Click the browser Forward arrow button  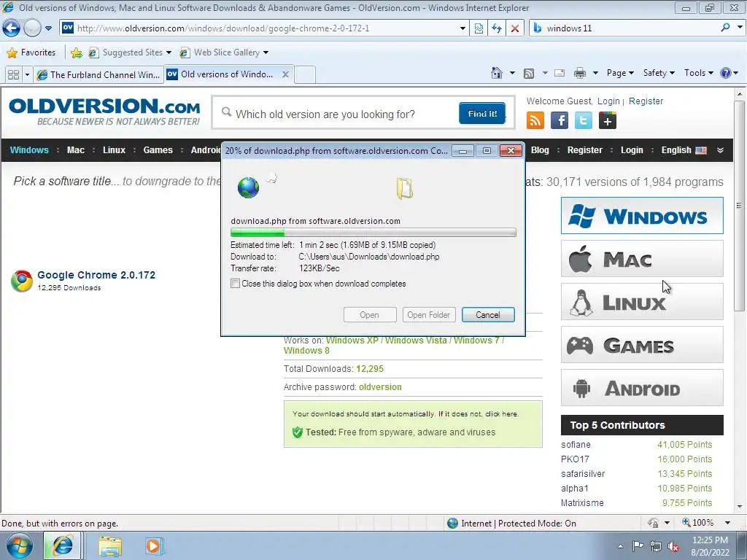point(32,28)
